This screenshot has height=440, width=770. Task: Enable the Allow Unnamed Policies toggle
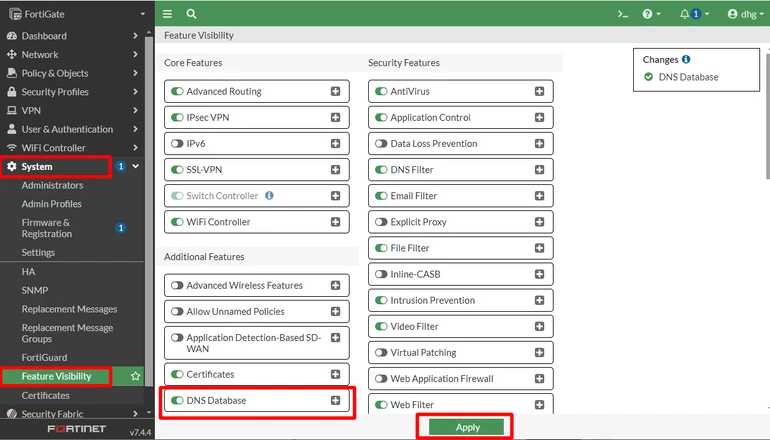177,311
